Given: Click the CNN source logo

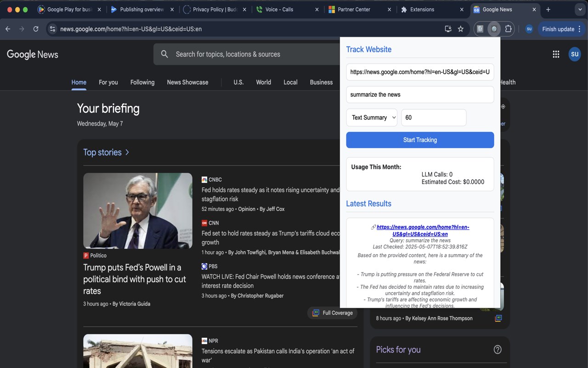Looking at the screenshot, I should (204, 223).
